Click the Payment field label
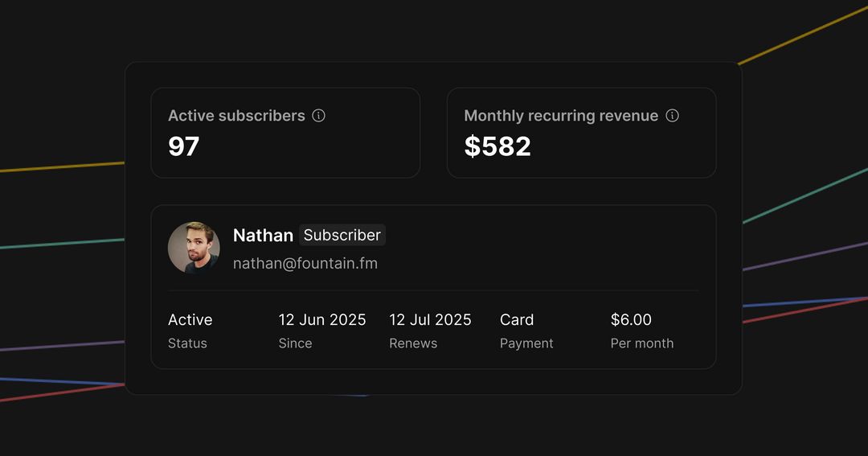868x456 pixels. click(526, 343)
